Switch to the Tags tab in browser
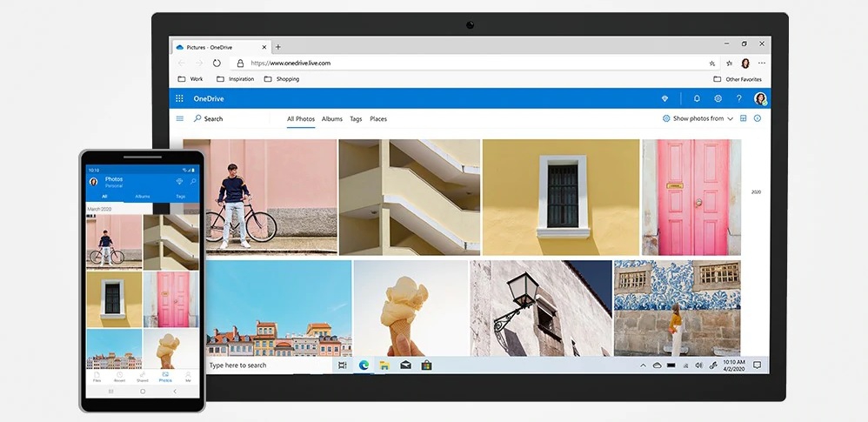 tap(356, 119)
